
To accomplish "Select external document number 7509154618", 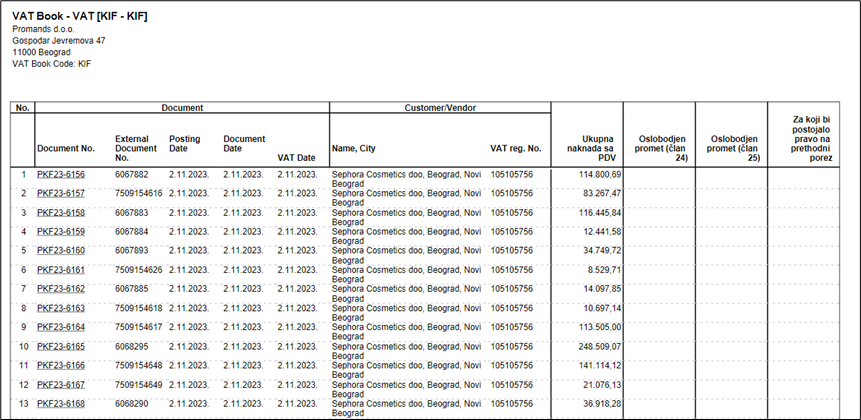I will (138, 308).
